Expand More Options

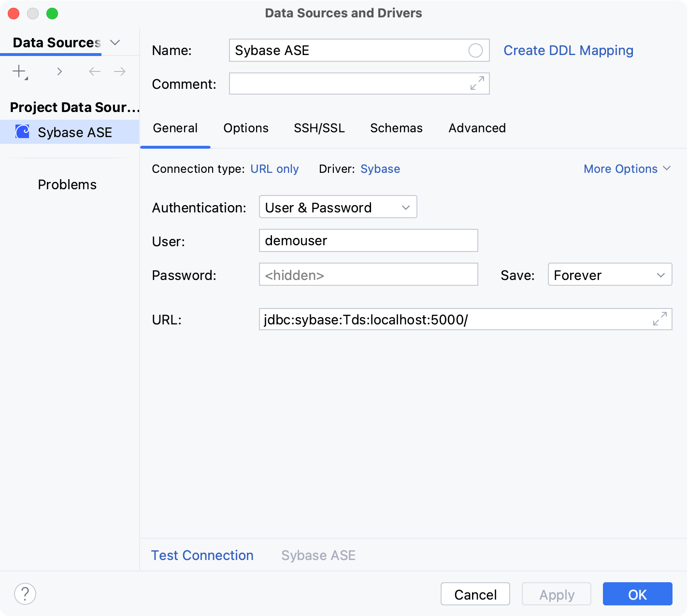[627, 168]
